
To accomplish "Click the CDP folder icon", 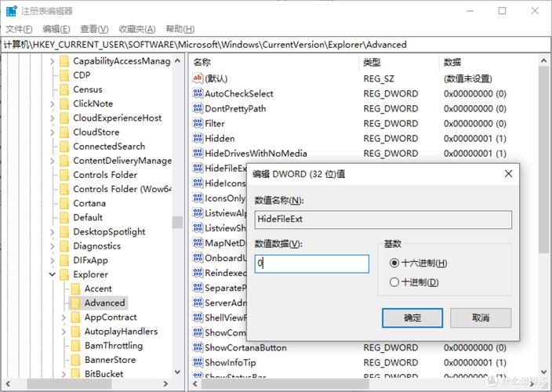I will pyautogui.click(x=64, y=75).
